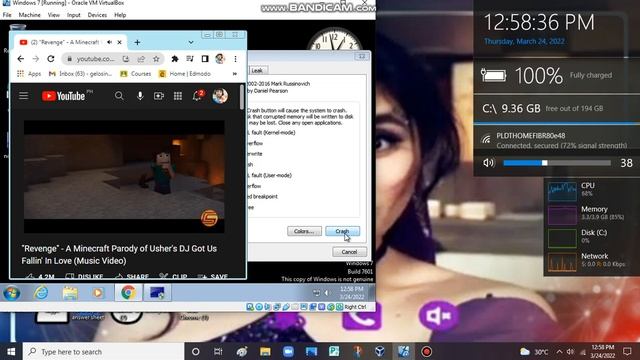Screen dimensions: 640x360
Task: Open YouTube search magnifier
Action: coord(119,96)
